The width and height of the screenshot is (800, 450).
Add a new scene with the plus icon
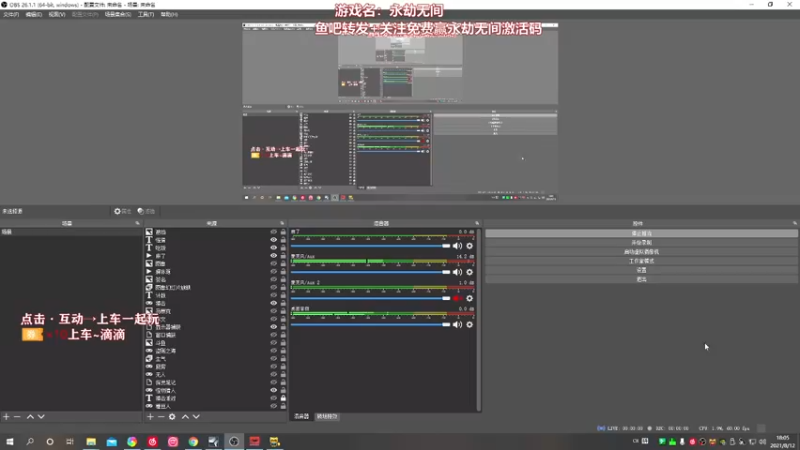[6, 417]
